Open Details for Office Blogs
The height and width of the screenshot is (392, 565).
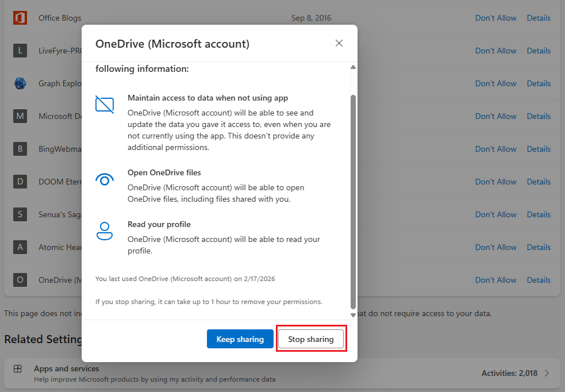point(539,18)
